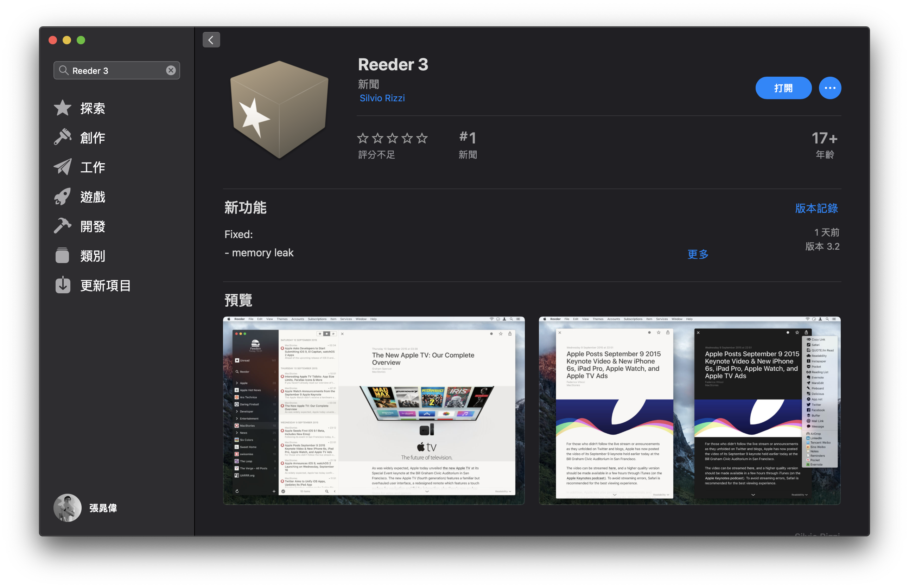This screenshot has height=588, width=909.
Task: Click the five-star rating row
Action: tap(392, 138)
